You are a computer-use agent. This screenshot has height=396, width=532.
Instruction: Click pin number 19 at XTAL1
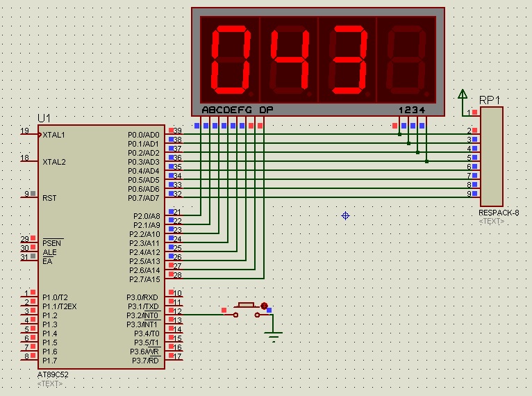(x=24, y=131)
